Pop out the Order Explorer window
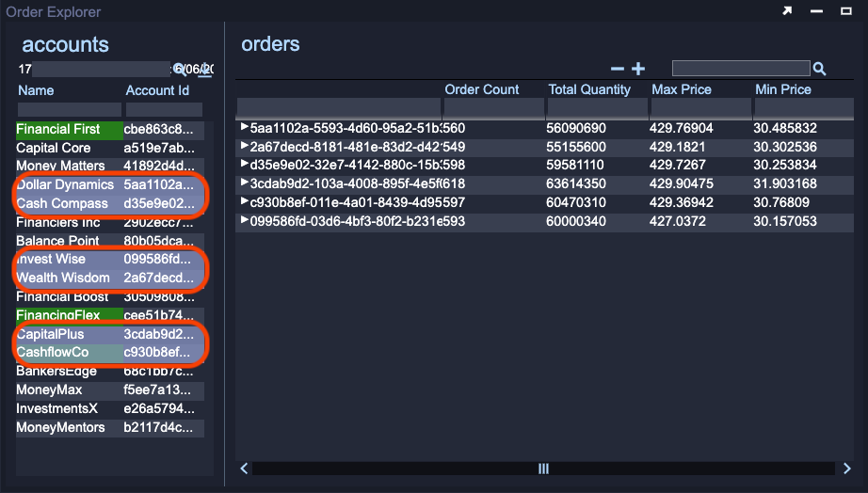This screenshot has height=493, width=868. coord(787,11)
